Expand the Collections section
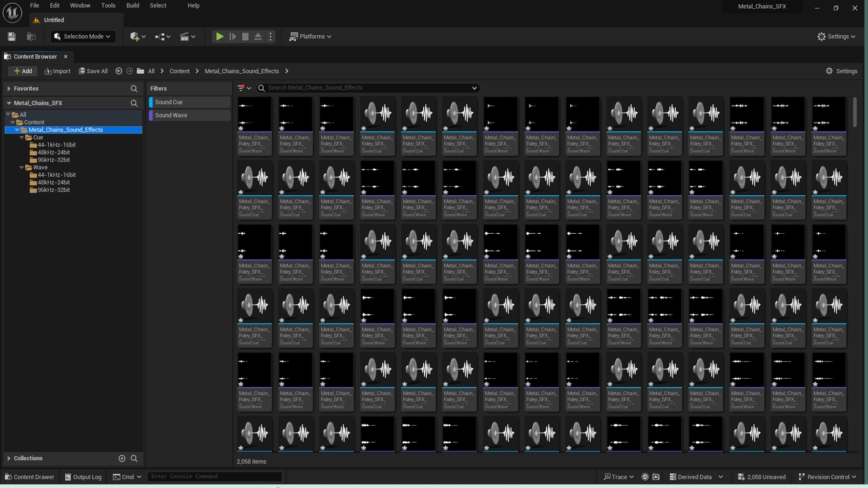Image resolution: width=868 pixels, height=488 pixels. click(9, 458)
